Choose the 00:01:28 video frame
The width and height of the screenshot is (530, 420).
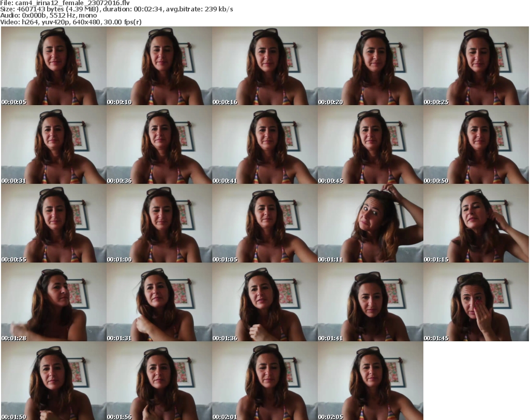click(x=54, y=302)
